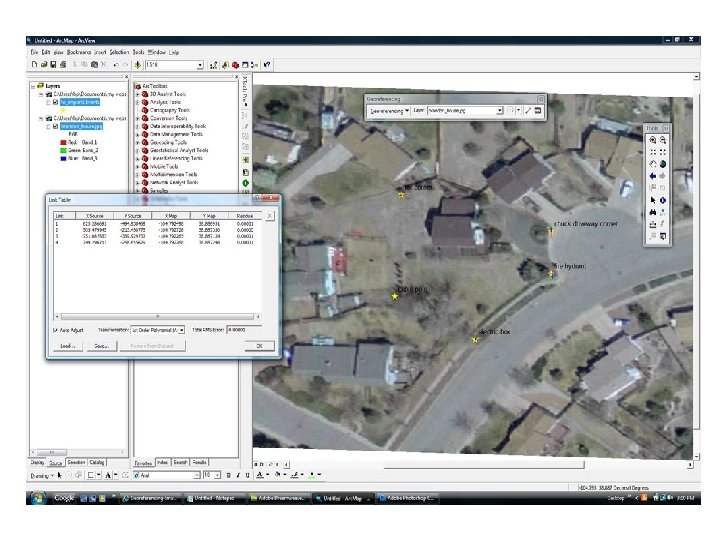The width and height of the screenshot is (720, 540).
Task: Expand the 3D Analyst Tools toolbox
Action: click(138, 94)
